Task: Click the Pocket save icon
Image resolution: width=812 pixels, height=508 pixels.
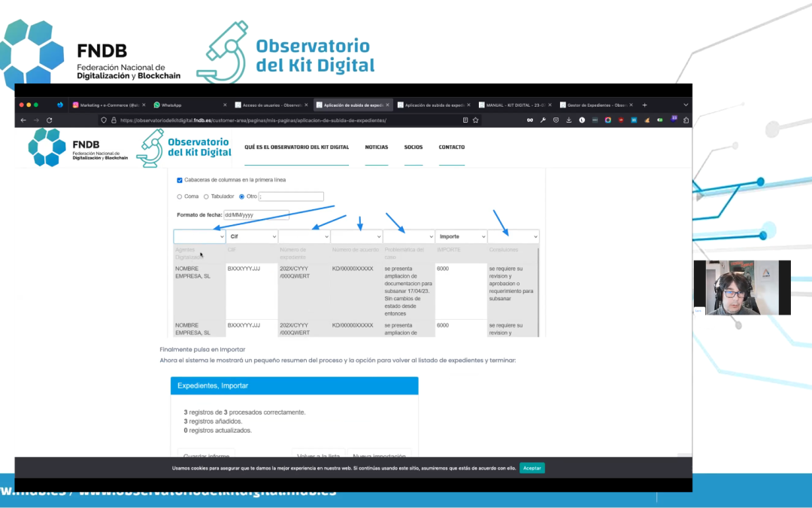Action: point(556,120)
